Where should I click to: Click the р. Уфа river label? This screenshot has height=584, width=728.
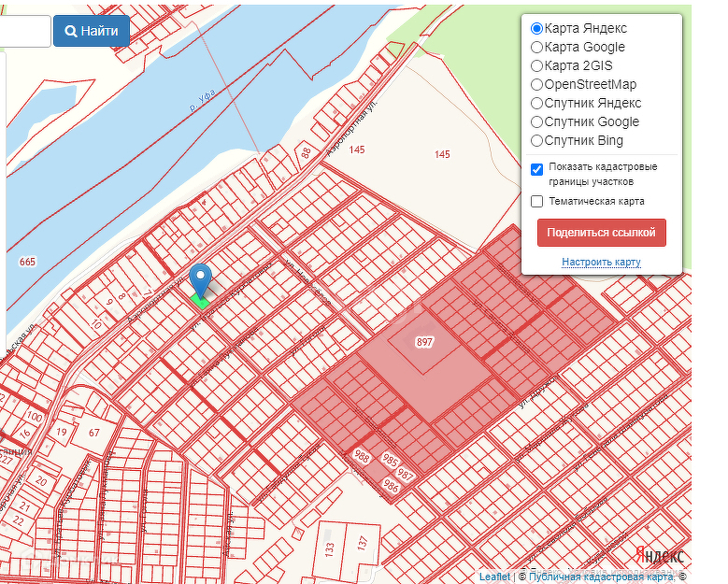(203, 100)
